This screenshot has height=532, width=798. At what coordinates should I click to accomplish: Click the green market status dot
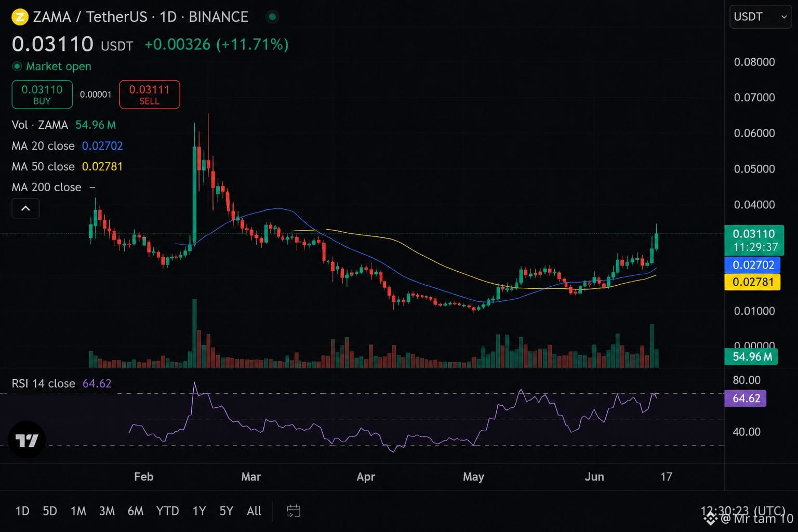(271, 17)
